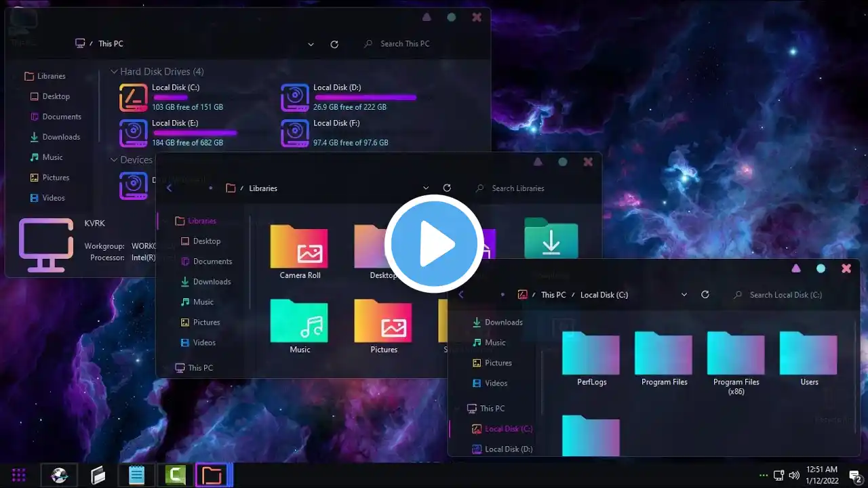Select the Local Disk (D:) drive icon in This PC

(x=295, y=98)
